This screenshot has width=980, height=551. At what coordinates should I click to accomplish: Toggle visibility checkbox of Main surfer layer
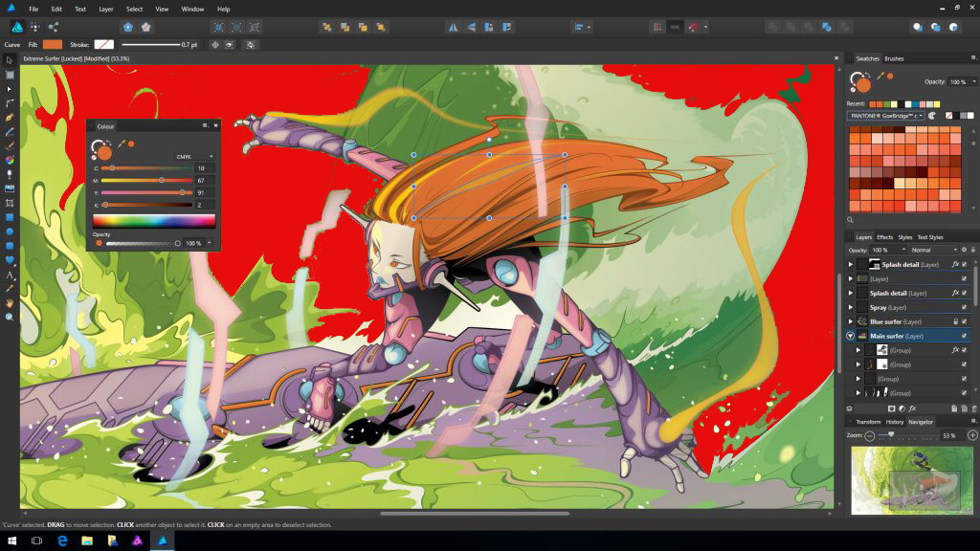(x=965, y=336)
